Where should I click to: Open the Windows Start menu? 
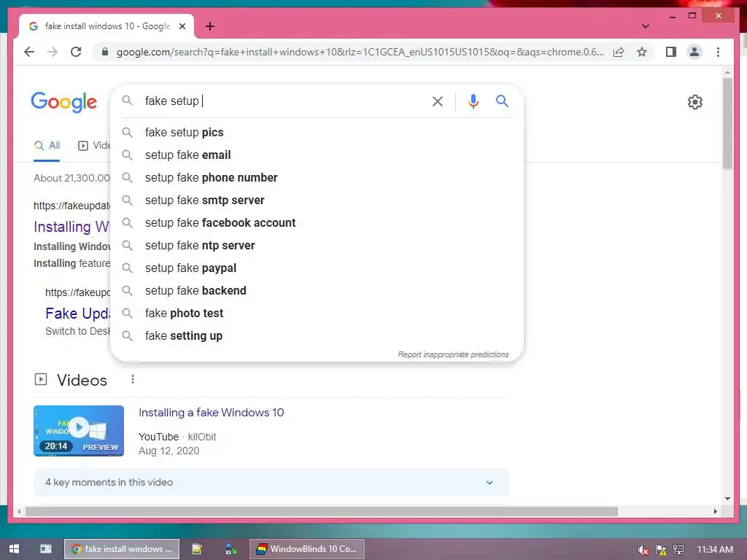(15, 549)
